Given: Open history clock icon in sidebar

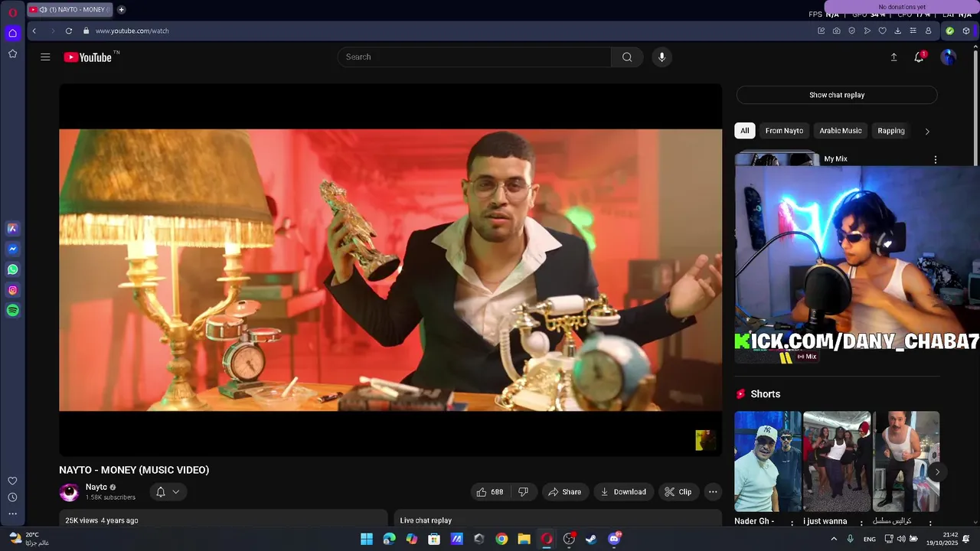Looking at the screenshot, I should pyautogui.click(x=12, y=497).
